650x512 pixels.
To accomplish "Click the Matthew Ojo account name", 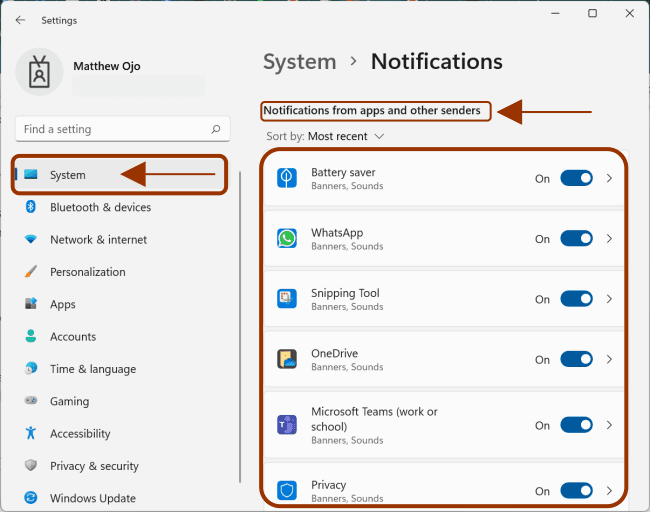I will (107, 66).
